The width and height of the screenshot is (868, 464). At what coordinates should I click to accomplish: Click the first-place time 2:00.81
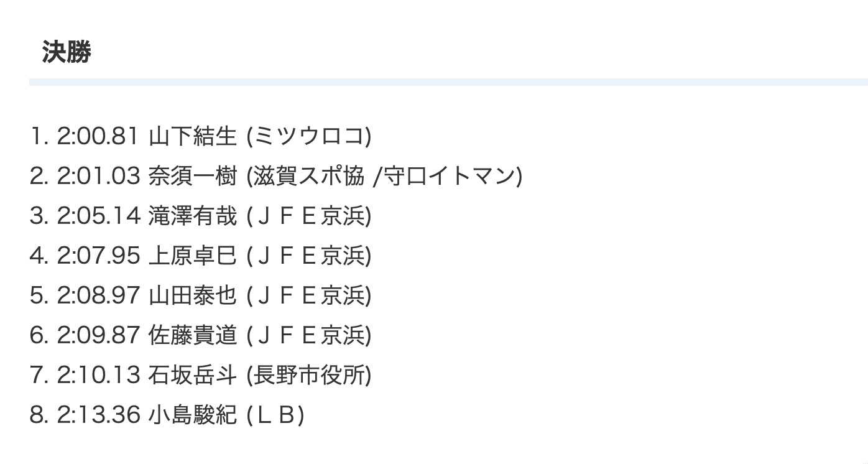pos(98,137)
